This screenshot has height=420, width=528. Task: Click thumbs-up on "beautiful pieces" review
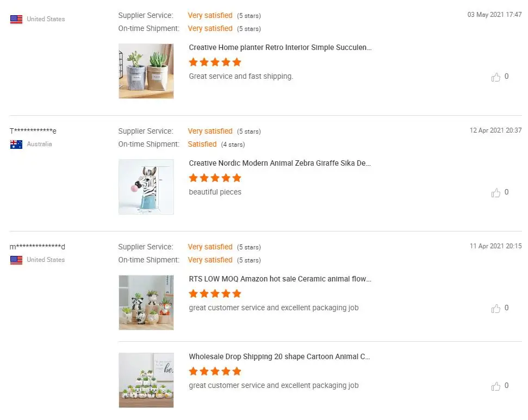(x=496, y=193)
